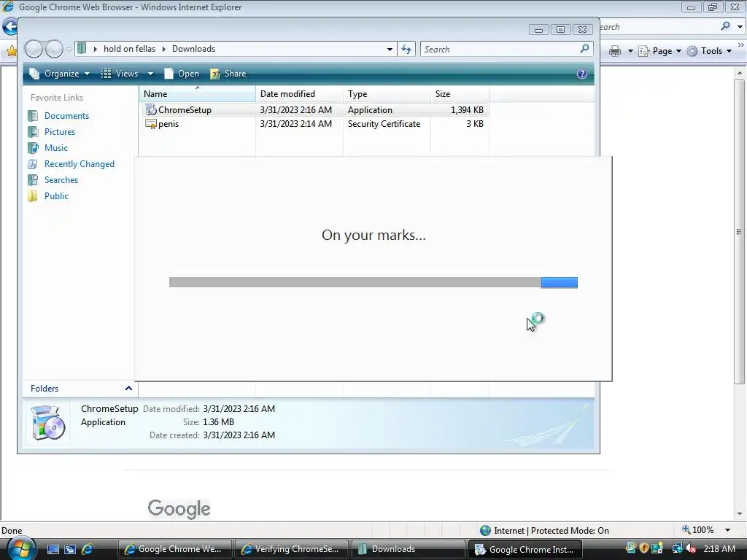The height and width of the screenshot is (560, 747).
Task: Click Open in the Explorer toolbar
Action: [182, 74]
